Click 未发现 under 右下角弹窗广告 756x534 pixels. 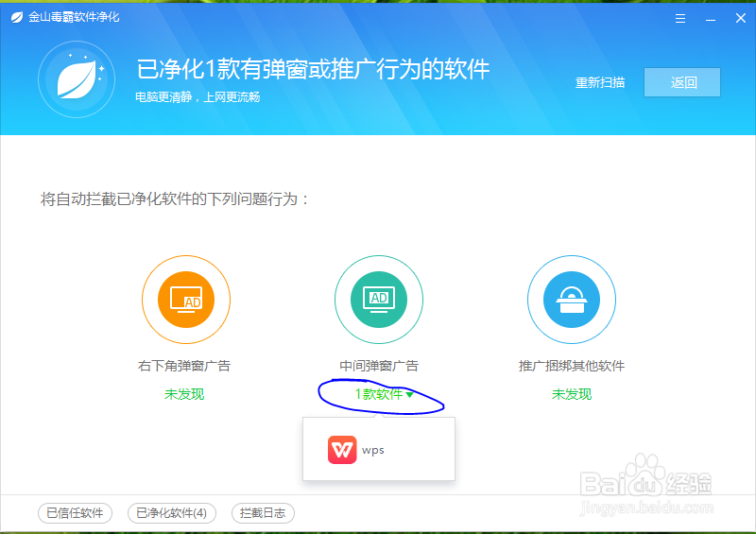184,394
